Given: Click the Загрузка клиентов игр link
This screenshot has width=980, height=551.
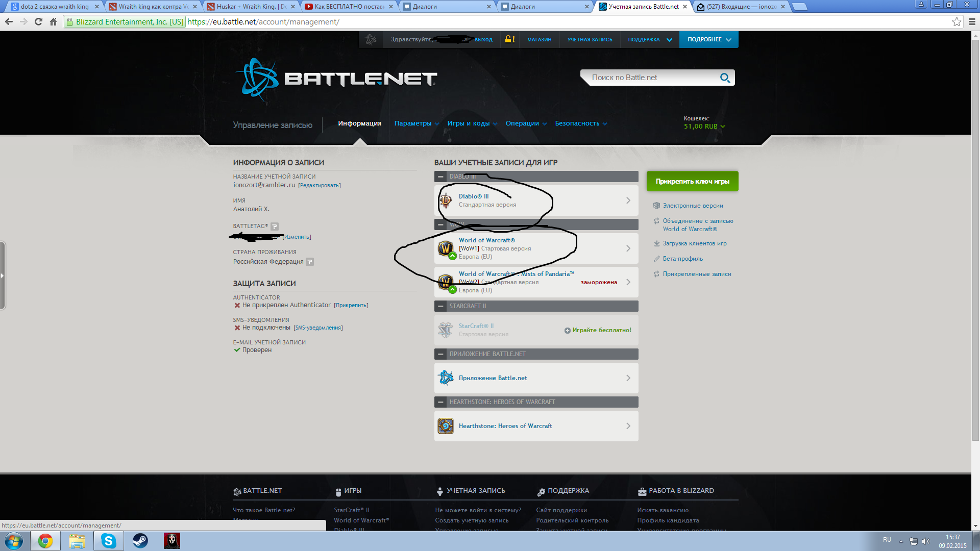Looking at the screenshot, I should pos(694,243).
